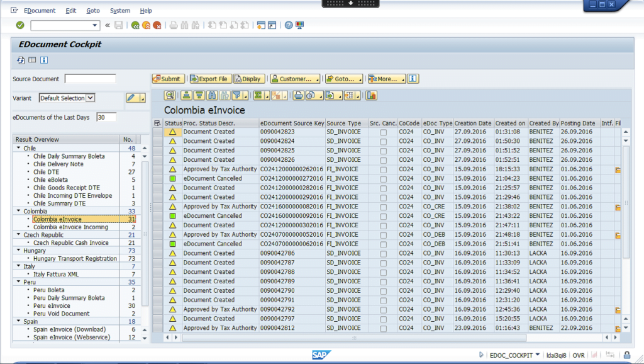
Task: Tick Src. Canc. checkbox for row 0090042812
Action: click(x=383, y=329)
